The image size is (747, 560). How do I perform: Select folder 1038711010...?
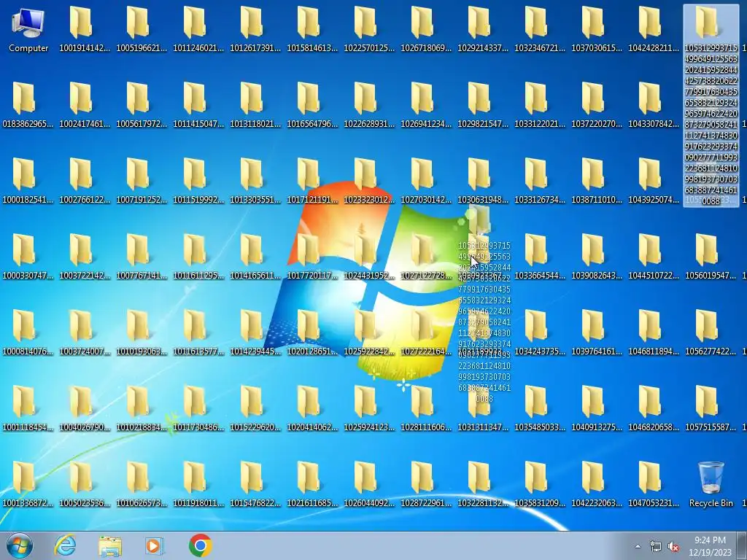tap(597, 181)
